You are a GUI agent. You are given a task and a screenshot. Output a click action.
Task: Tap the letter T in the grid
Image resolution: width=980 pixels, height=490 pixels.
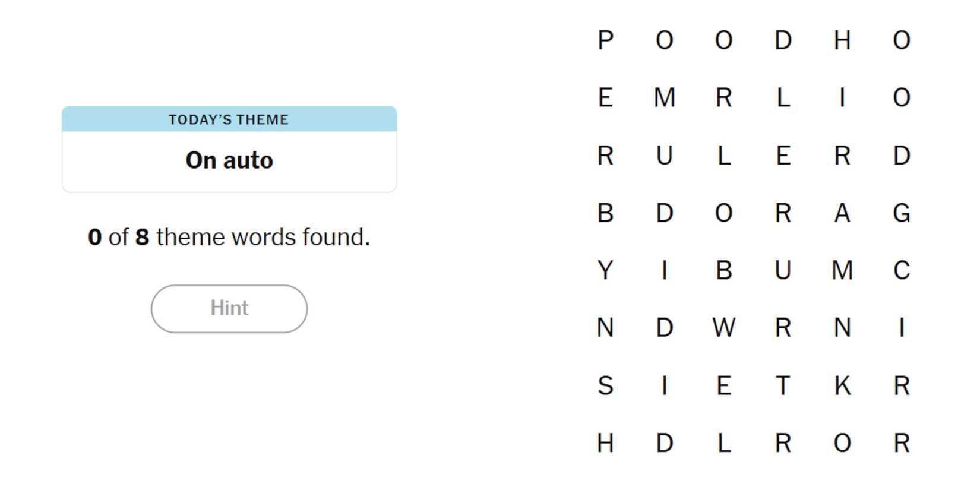point(783,385)
